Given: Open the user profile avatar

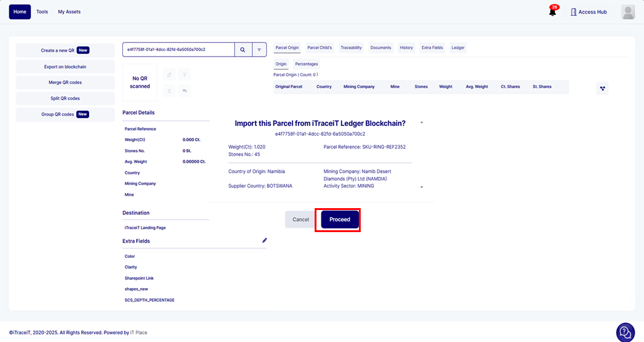Looking at the screenshot, I should click(x=627, y=12).
